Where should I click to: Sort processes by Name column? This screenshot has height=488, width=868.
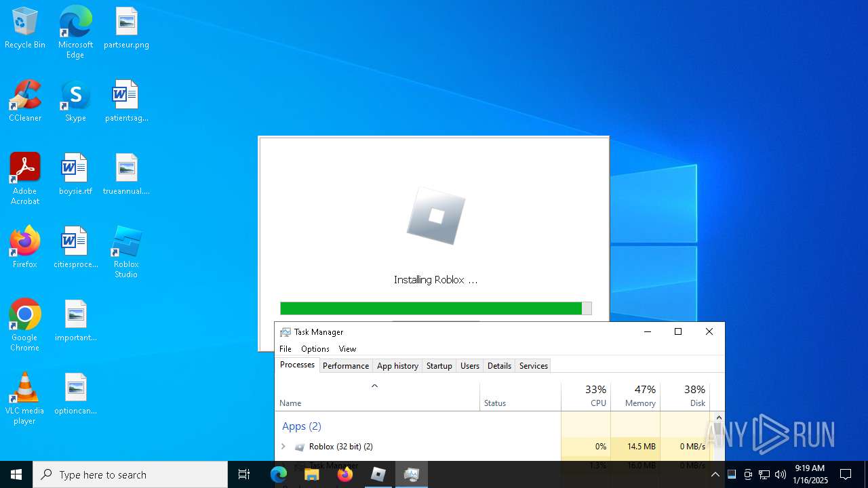377,396
